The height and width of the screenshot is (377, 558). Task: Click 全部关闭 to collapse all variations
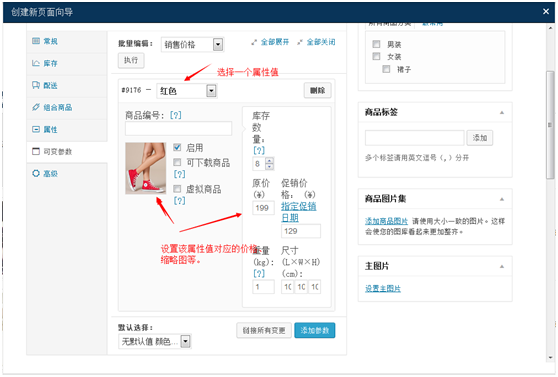[321, 42]
